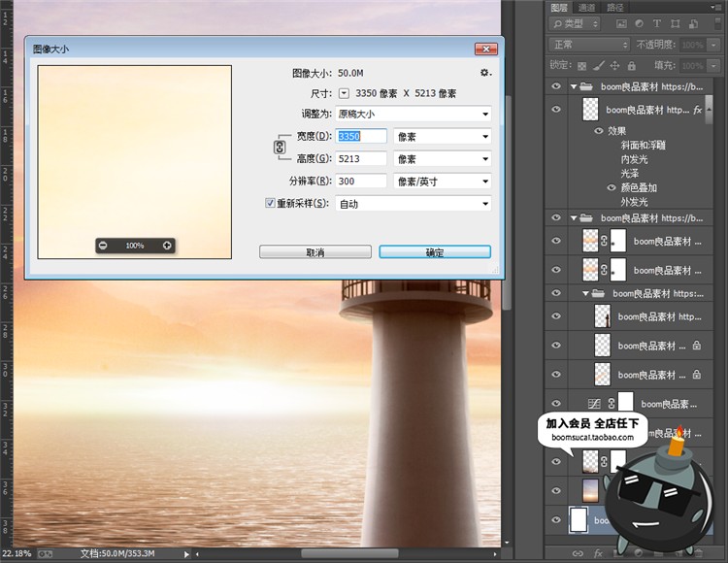728x563 pixels.
Task: Click the lock all padlock icon
Action: coord(632,65)
